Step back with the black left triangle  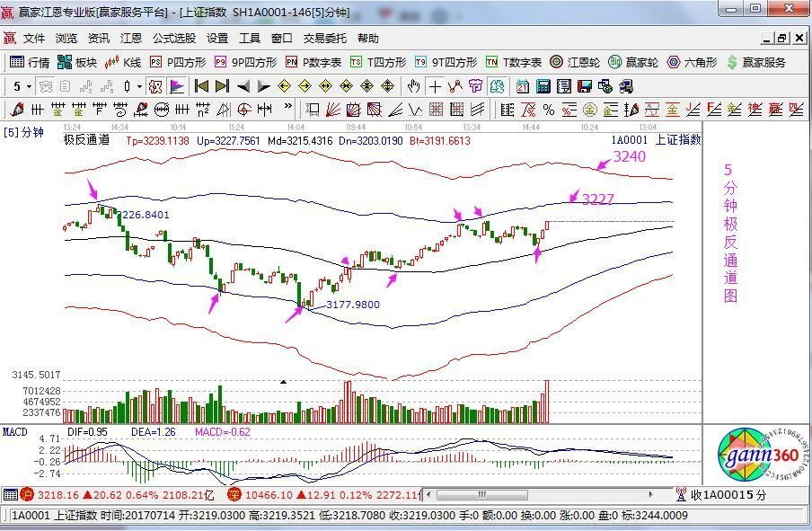tap(243, 86)
